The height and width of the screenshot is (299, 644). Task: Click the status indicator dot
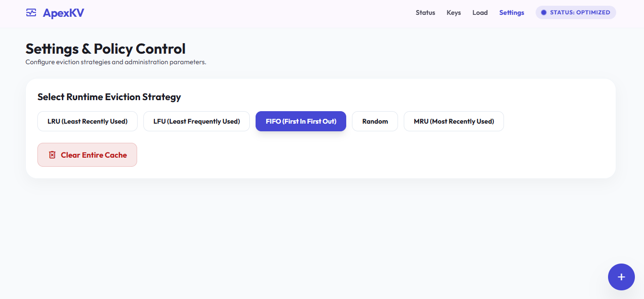(544, 12)
